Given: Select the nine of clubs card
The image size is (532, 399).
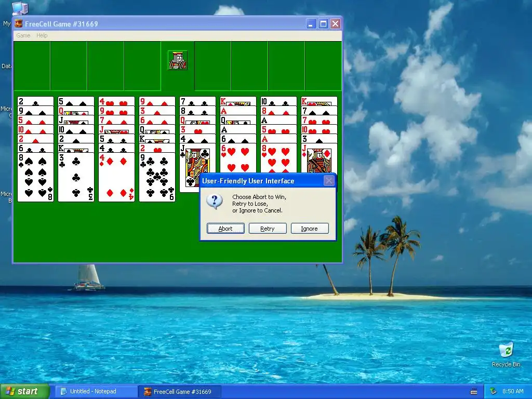Looking at the screenshot, I should point(157,177).
